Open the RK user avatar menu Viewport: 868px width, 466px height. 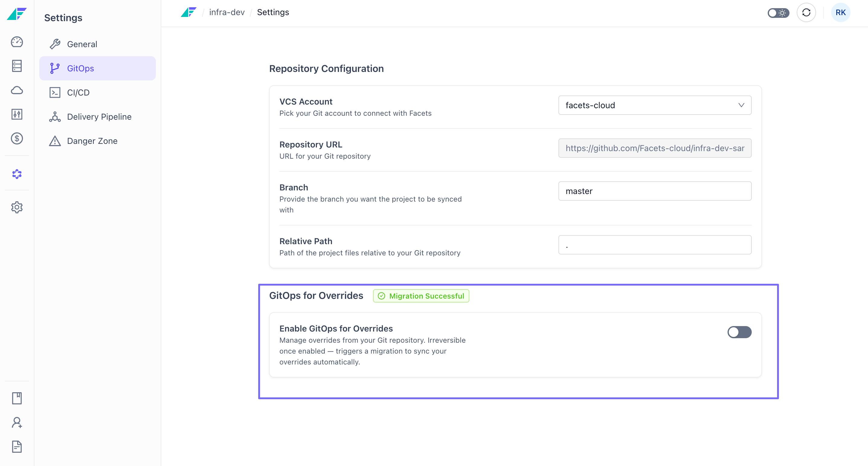[841, 13]
